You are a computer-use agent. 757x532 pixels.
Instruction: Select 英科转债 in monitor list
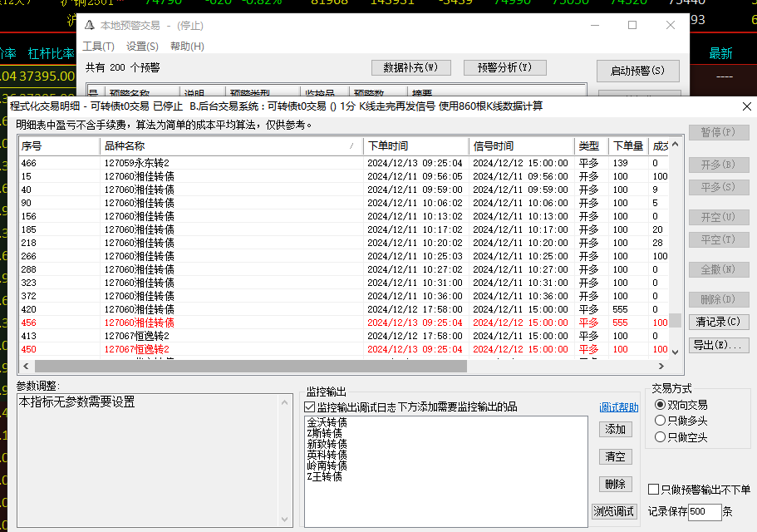[x=327, y=455]
